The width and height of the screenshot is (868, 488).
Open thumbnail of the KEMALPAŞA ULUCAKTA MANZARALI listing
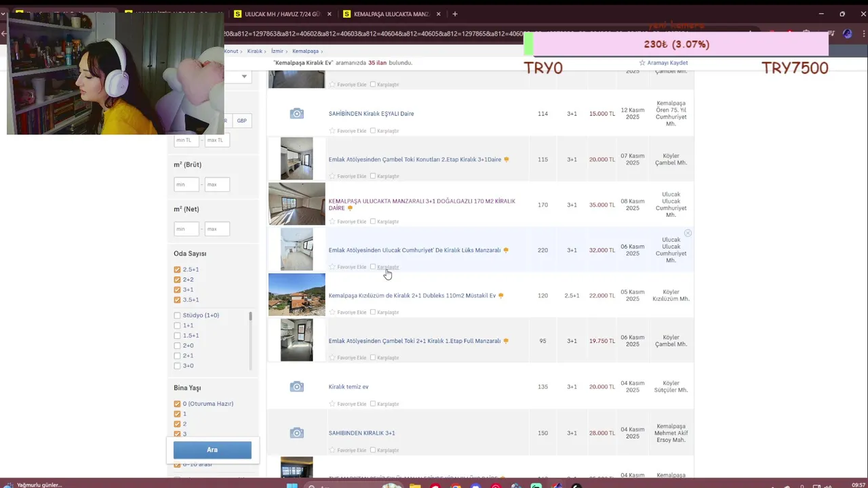coord(296,204)
